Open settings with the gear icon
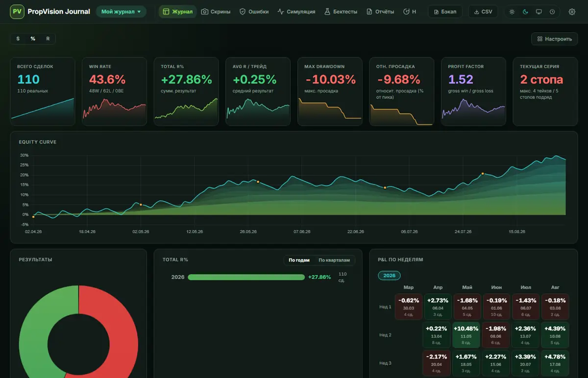Viewport: 588px width, 378px height. click(x=572, y=12)
